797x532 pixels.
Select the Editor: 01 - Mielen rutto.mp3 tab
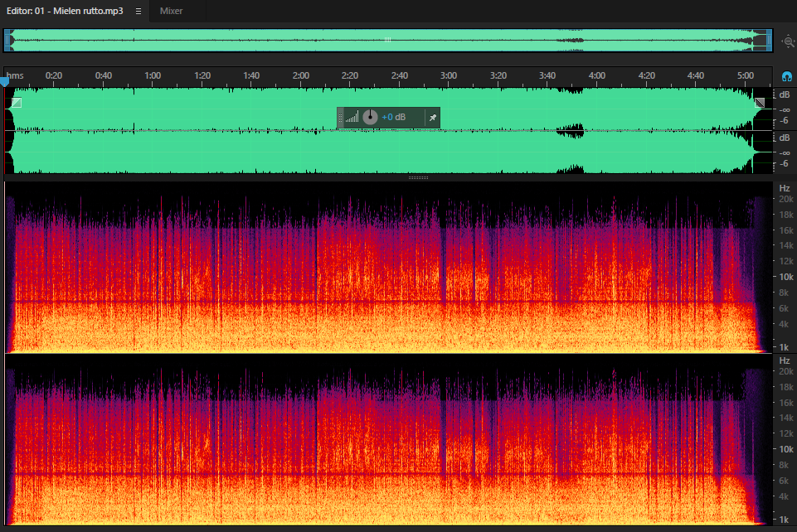(x=65, y=11)
